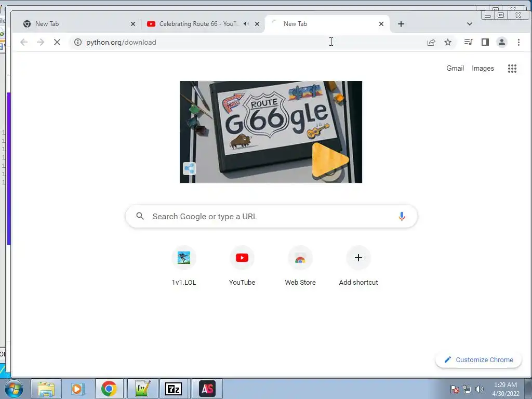This screenshot has width=532, height=399.
Task: Bookmark this tab with the star icon
Action: 448,42
